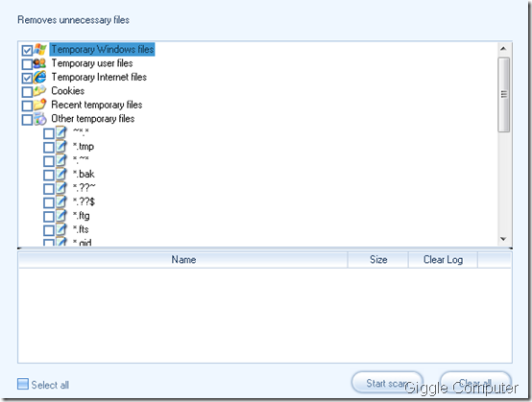Click the Temporary Windows files flag icon

tap(39, 50)
